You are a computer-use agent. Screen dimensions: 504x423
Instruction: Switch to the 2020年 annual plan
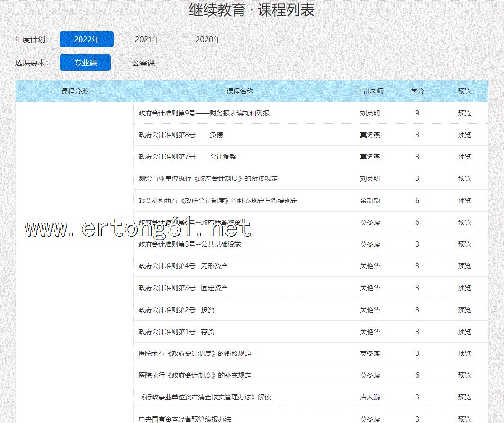pos(208,39)
